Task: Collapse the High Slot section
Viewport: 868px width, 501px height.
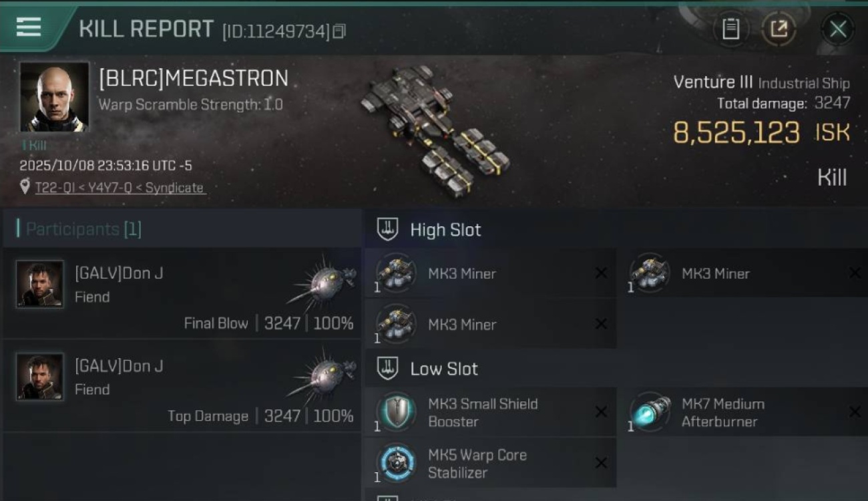Action: (x=388, y=230)
